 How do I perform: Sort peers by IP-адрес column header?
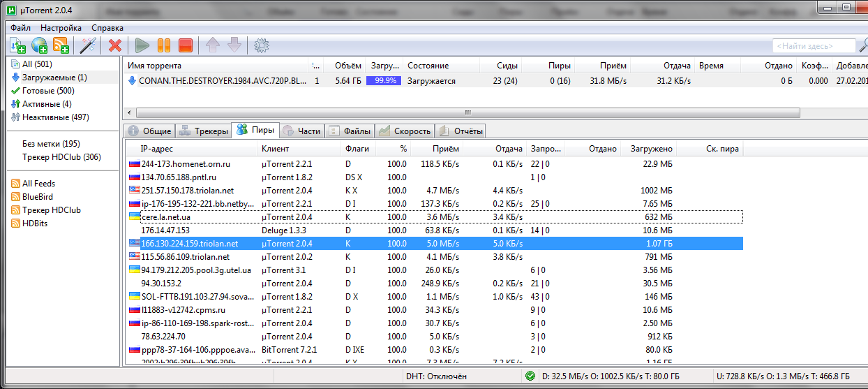tap(191, 149)
